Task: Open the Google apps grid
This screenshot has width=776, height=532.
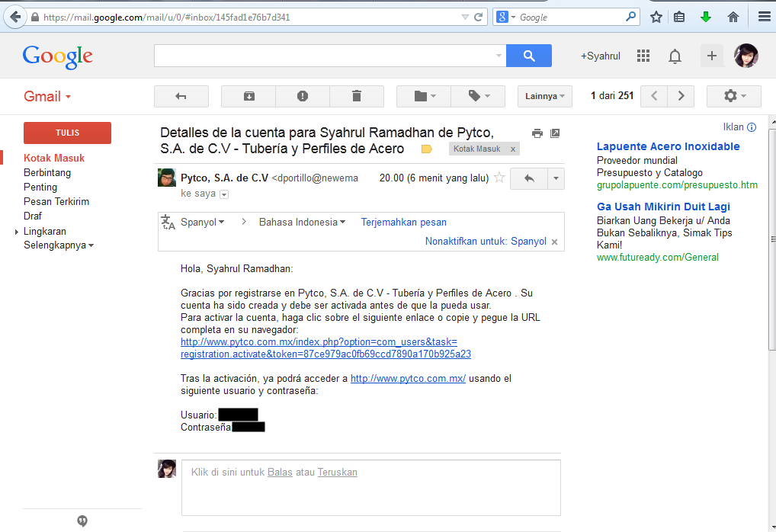Action: click(x=643, y=56)
